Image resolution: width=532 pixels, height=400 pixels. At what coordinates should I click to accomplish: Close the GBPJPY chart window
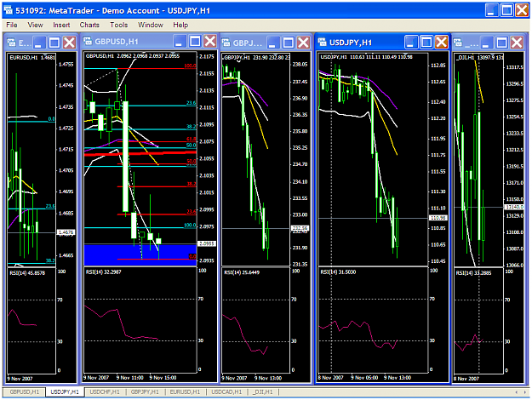pos(303,43)
